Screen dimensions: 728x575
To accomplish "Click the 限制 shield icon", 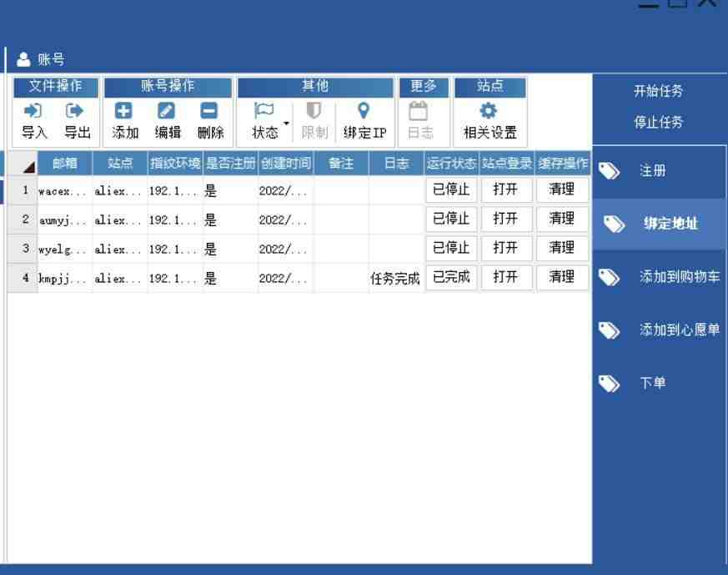I will pyautogui.click(x=314, y=110).
